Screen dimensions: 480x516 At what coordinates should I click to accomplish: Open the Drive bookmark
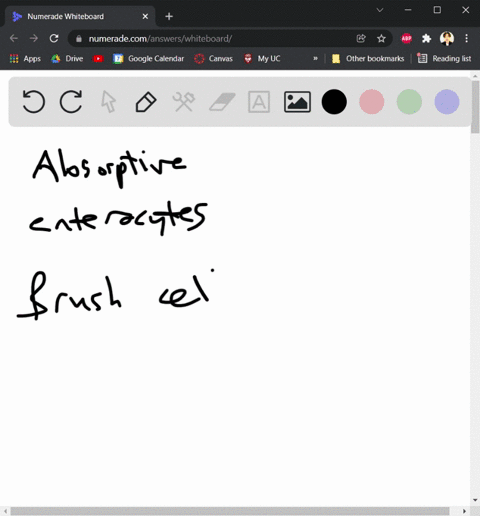[67, 59]
